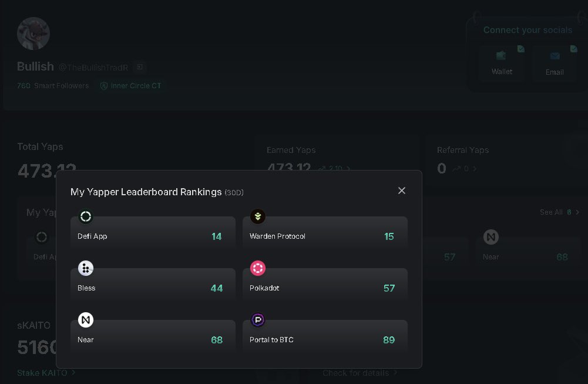Open the Warden Protocol ranking card

tap(325, 232)
